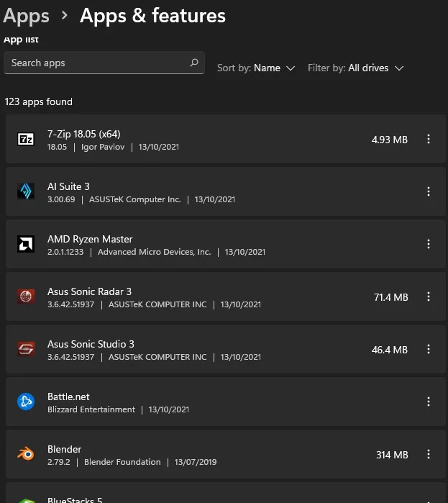Click the Blender Foundation publisher text
448x503 pixels.
122,462
